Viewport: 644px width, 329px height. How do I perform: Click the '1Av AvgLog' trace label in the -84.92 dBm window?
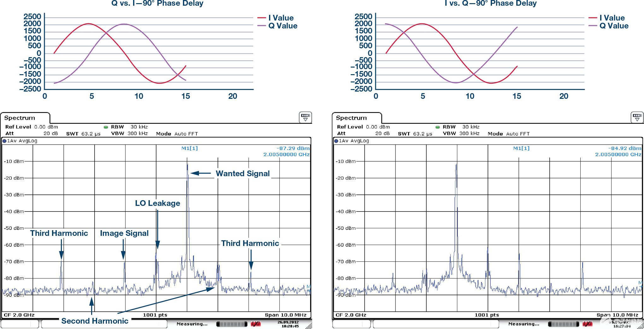[x=354, y=141]
